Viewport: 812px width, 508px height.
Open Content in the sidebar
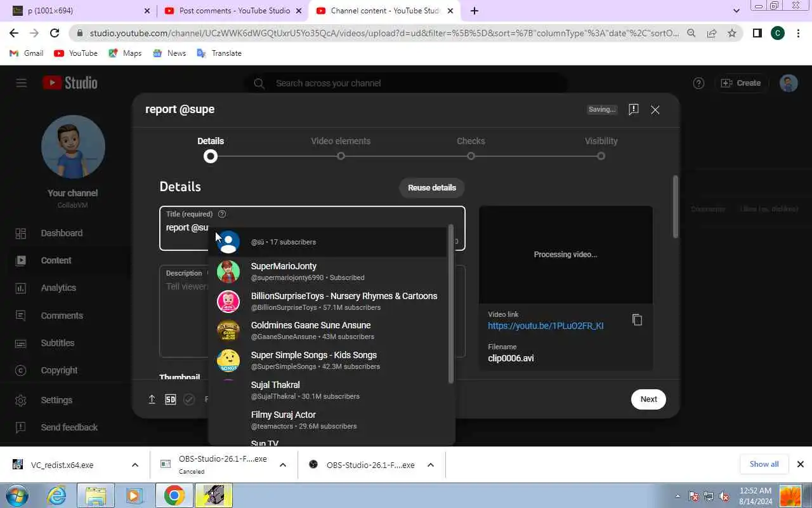tap(56, 260)
